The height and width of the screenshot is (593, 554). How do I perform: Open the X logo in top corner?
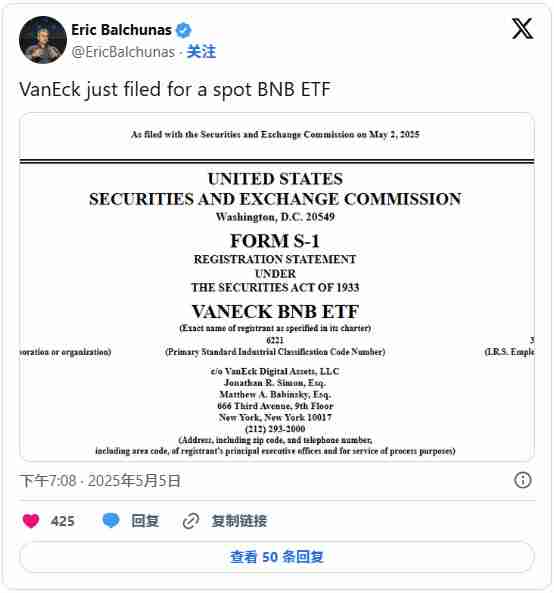523,28
